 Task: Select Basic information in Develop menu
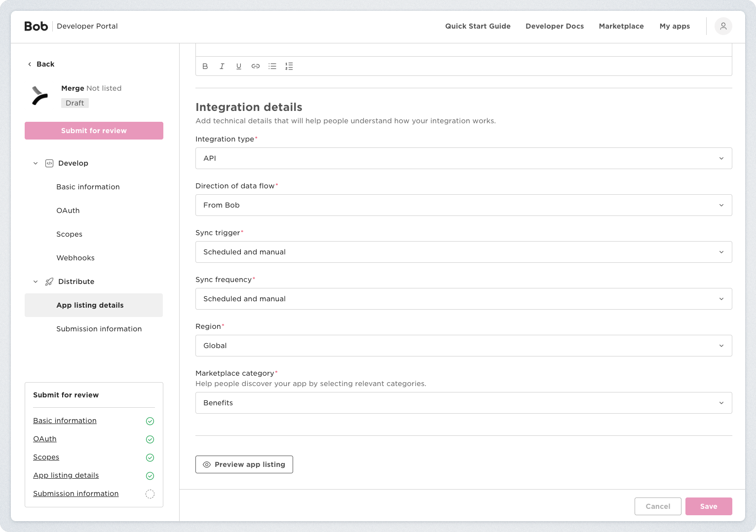(x=94, y=187)
